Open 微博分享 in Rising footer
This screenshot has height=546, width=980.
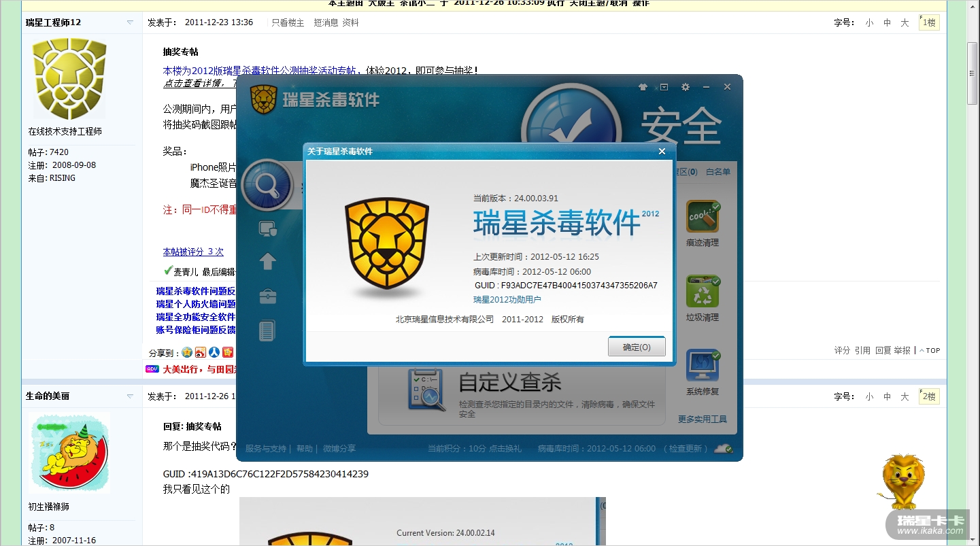[x=339, y=449]
